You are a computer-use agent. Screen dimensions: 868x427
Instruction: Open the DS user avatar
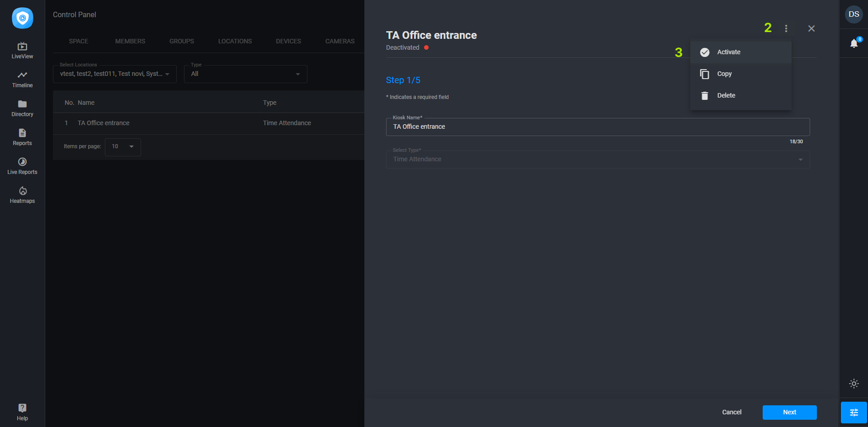[x=854, y=14]
